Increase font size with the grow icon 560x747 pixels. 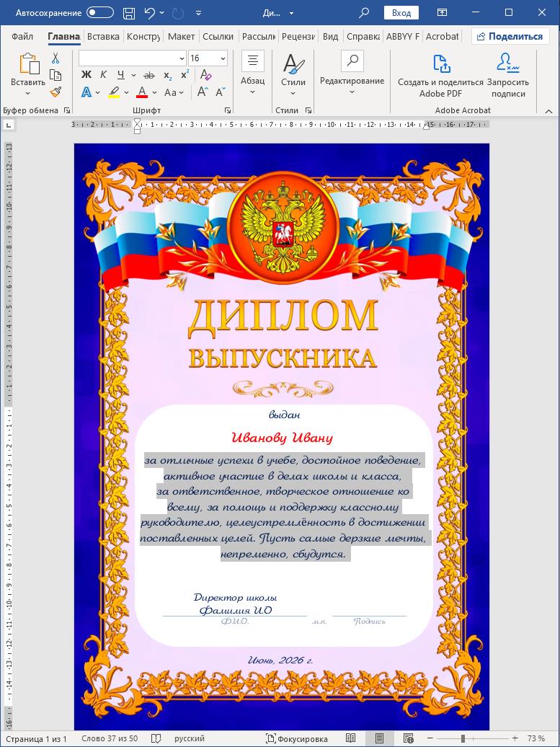(203, 92)
